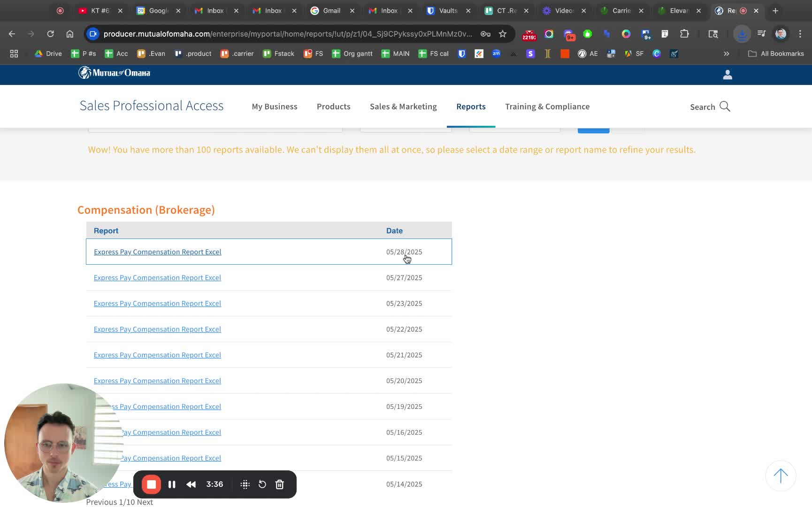Click the presenter webcam bubble

[63, 443]
